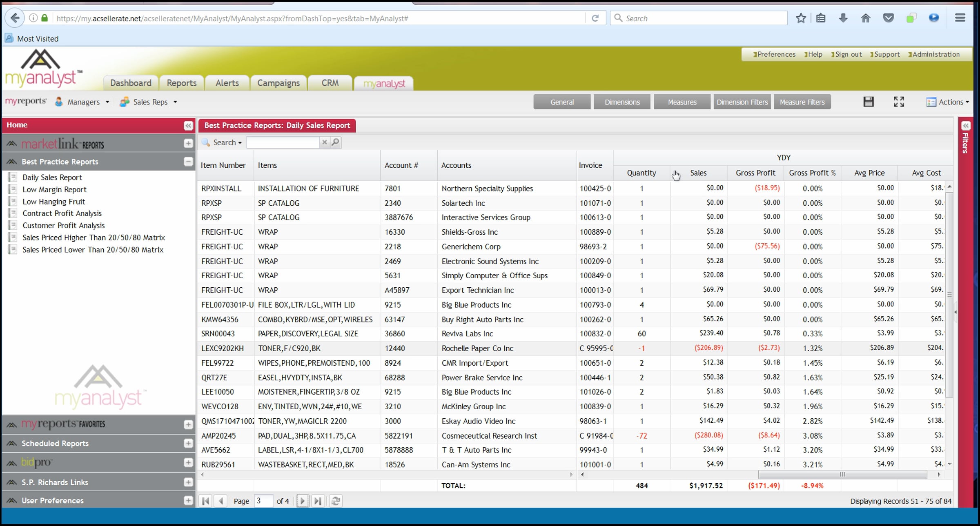980x526 pixels.
Task: Open the Actions dropdown menu
Action: 948,102
